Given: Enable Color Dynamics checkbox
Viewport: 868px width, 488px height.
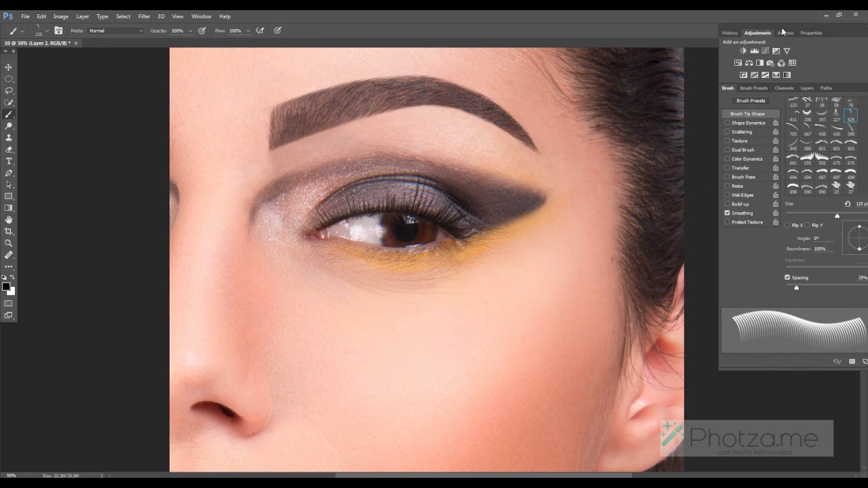Looking at the screenshot, I should [728, 159].
